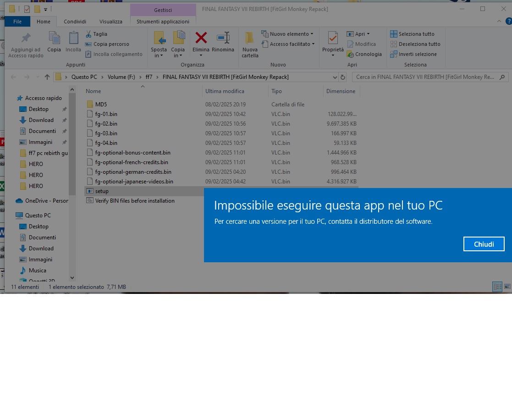Select pinned Download under Accesso rapido
This screenshot has width=512, height=420.
[41, 120]
